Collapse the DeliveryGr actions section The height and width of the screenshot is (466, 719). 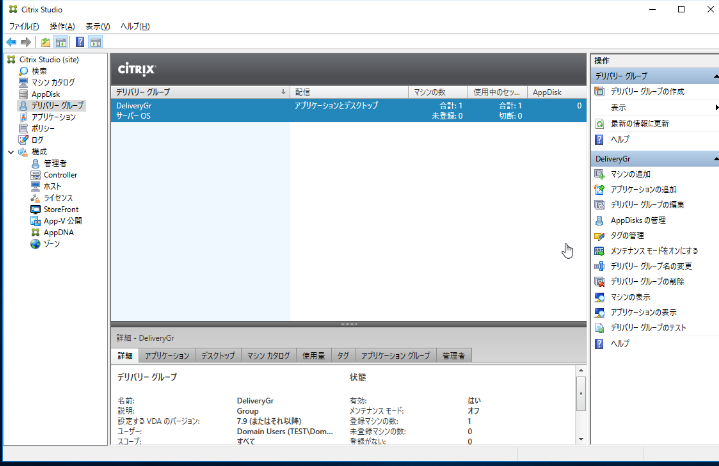click(x=716, y=159)
